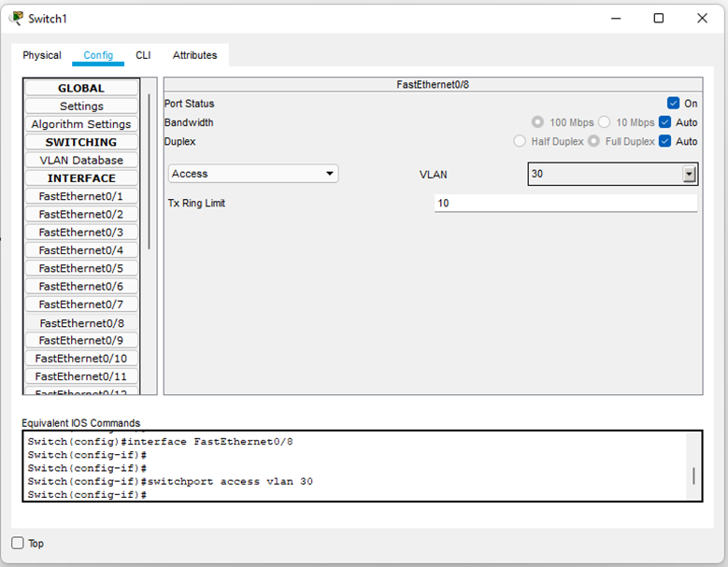Click the Equivalent IOS Commands label

80,423
